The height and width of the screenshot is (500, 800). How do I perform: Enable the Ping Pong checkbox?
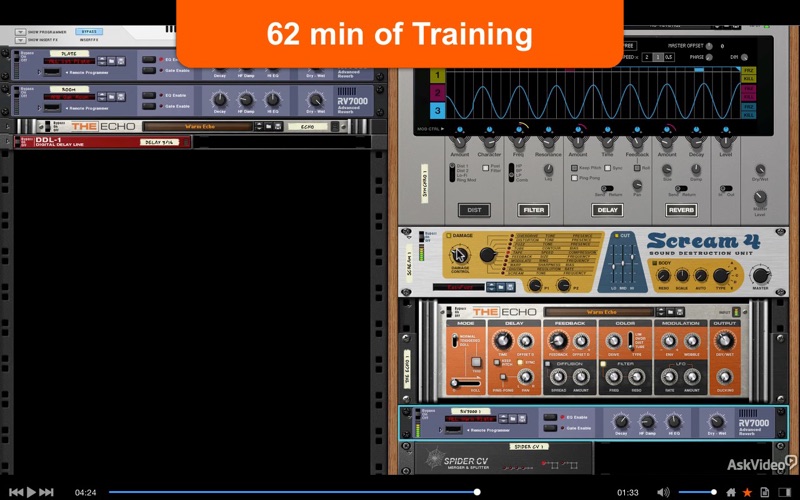[x=574, y=178]
